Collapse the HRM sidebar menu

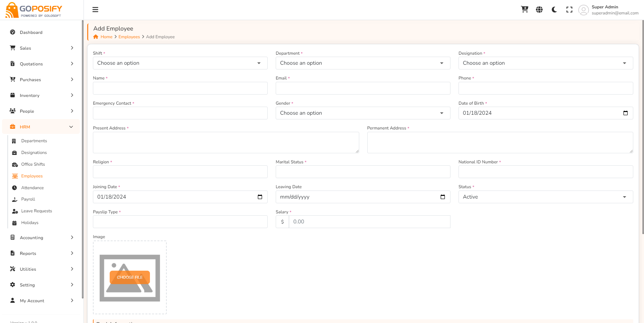(x=41, y=127)
